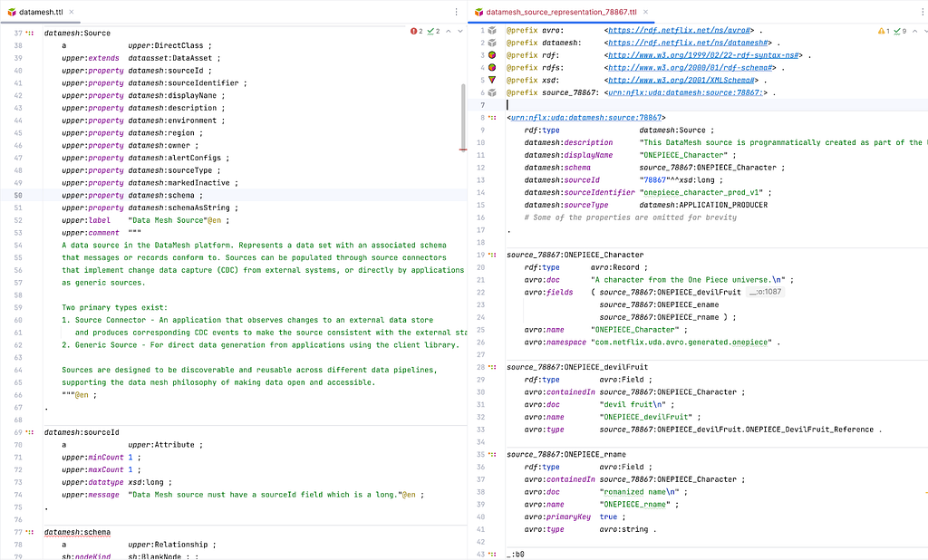The image size is (928, 560).
Task: Click 'avro:string' type on line 41
Action: (623, 529)
